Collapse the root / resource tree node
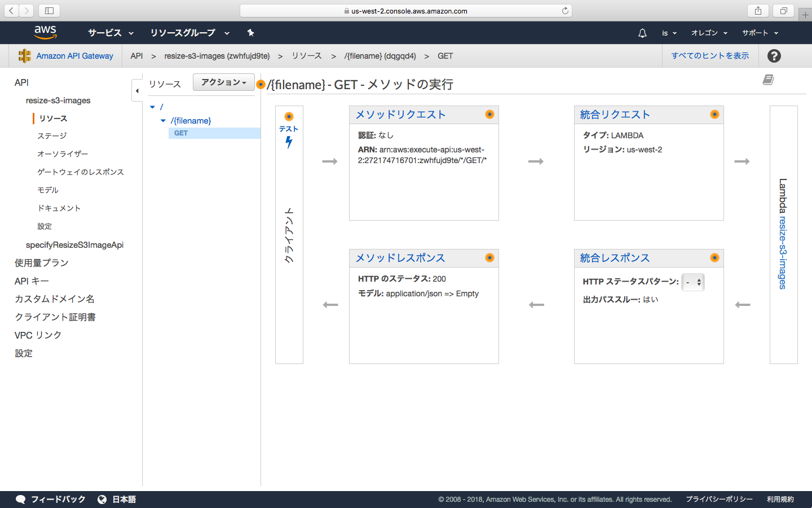 coord(152,107)
